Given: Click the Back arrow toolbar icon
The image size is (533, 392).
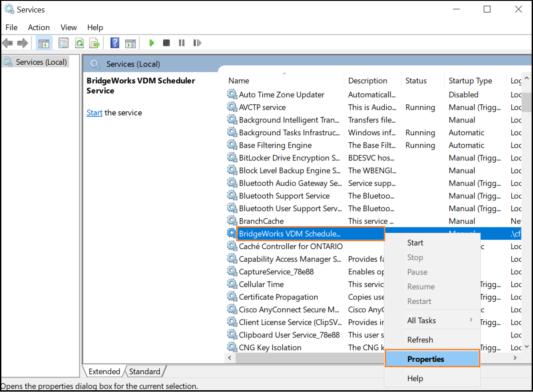Looking at the screenshot, I should tap(8, 43).
